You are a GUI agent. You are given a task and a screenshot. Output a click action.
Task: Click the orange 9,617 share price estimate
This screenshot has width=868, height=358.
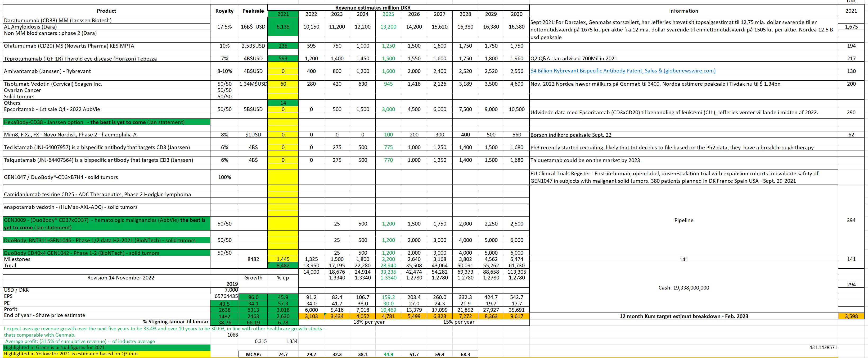click(516, 316)
